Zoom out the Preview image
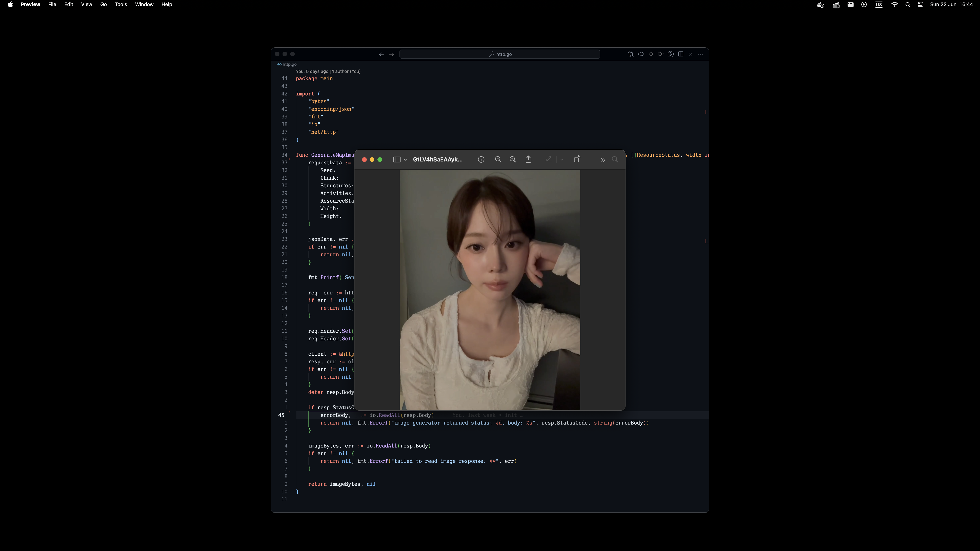The height and width of the screenshot is (551, 980). 498,160
